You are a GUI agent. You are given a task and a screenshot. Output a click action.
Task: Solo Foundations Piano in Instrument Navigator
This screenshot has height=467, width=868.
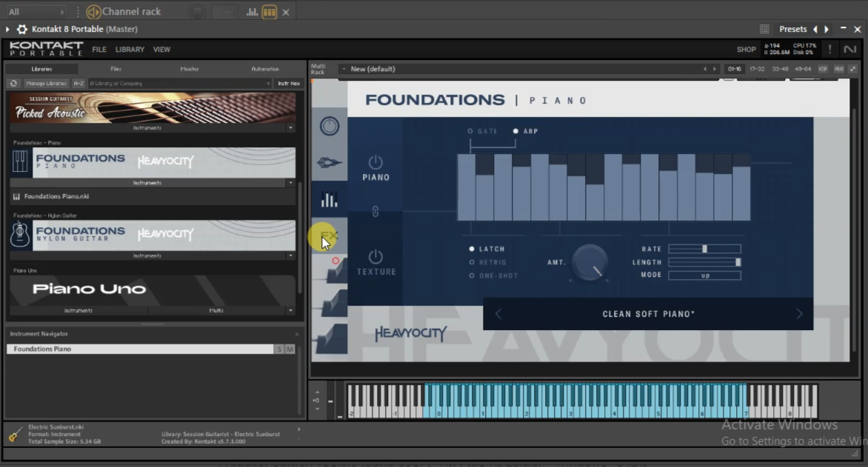point(279,349)
